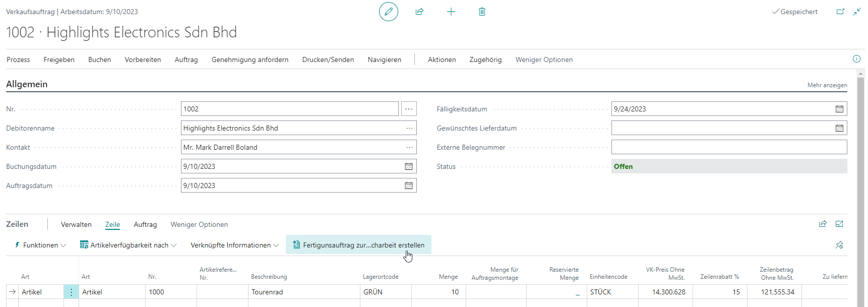868x307 pixels.
Task: Click Weniger Optionen in top action bar
Action: pyautogui.click(x=544, y=59)
